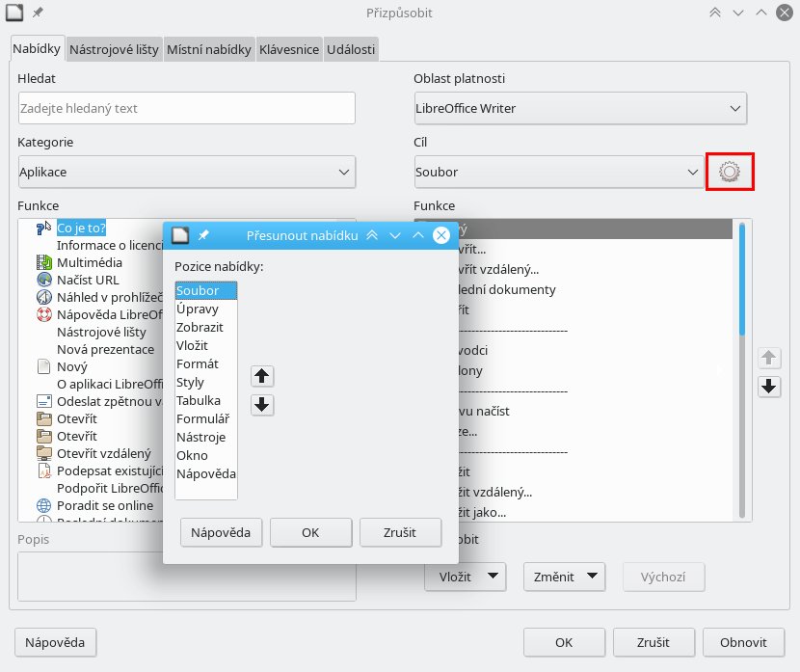Switch to the Nabídky tab
The width and height of the screenshot is (800, 672).
click(x=37, y=48)
